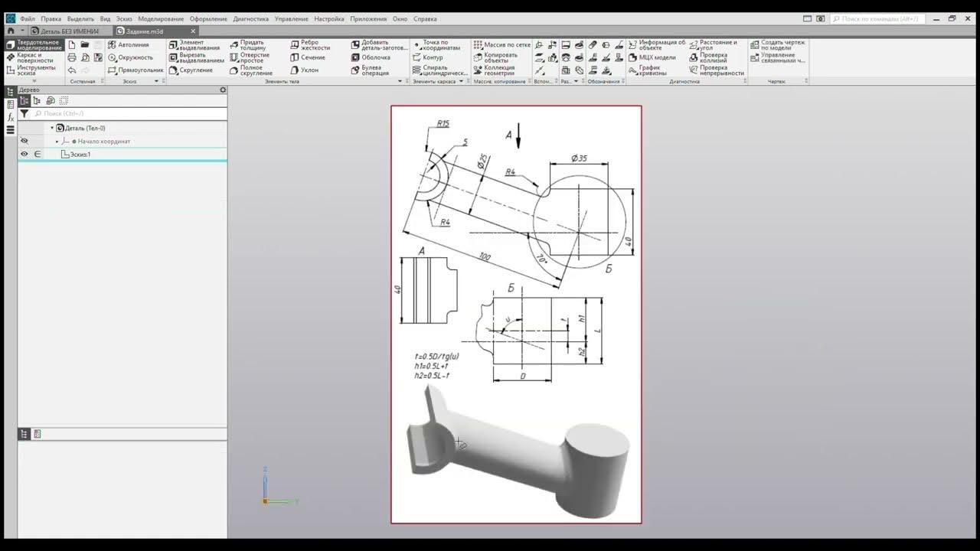The width and height of the screenshot is (980, 551).
Task: Select Полное скругление tool
Action: pyautogui.click(x=250, y=70)
